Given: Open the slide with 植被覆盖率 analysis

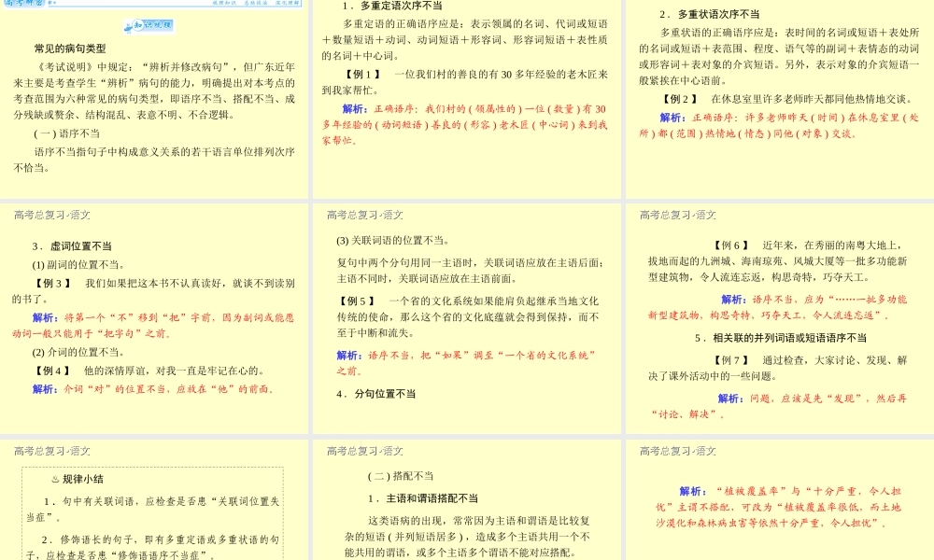Looking at the screenshot, I should [780, 500].
